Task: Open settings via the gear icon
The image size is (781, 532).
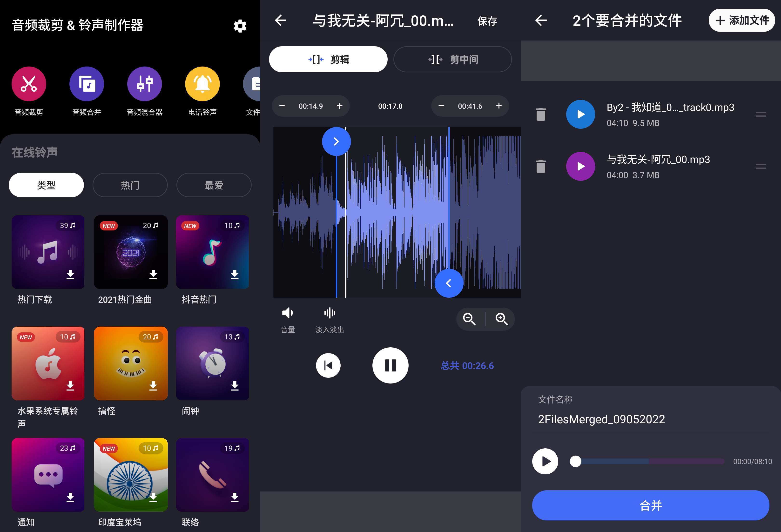Action: click(x=240, y=26)
